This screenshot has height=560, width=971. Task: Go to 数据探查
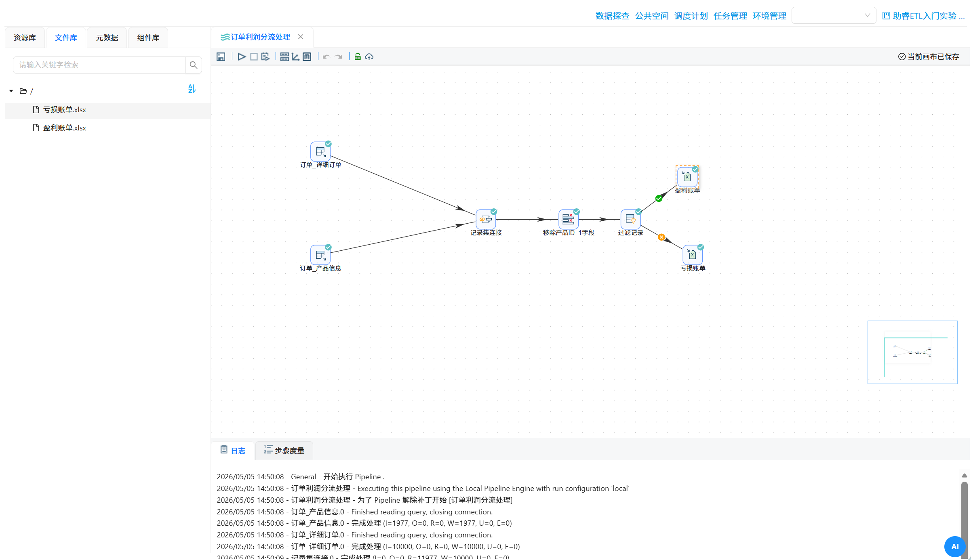click(x=612, y=16)
